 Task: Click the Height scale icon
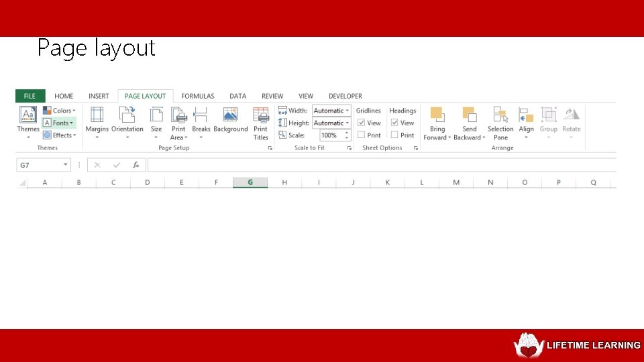coord(282,123)
